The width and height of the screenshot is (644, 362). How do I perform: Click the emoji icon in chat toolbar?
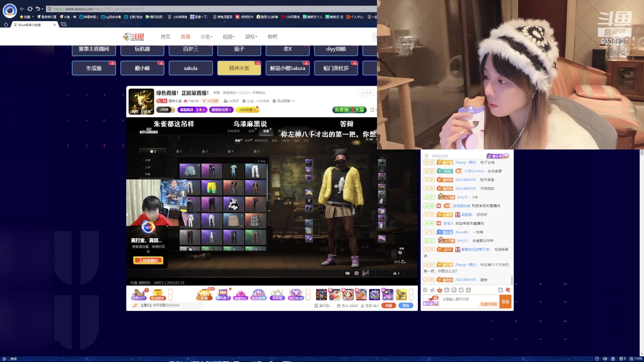point(425,290)
